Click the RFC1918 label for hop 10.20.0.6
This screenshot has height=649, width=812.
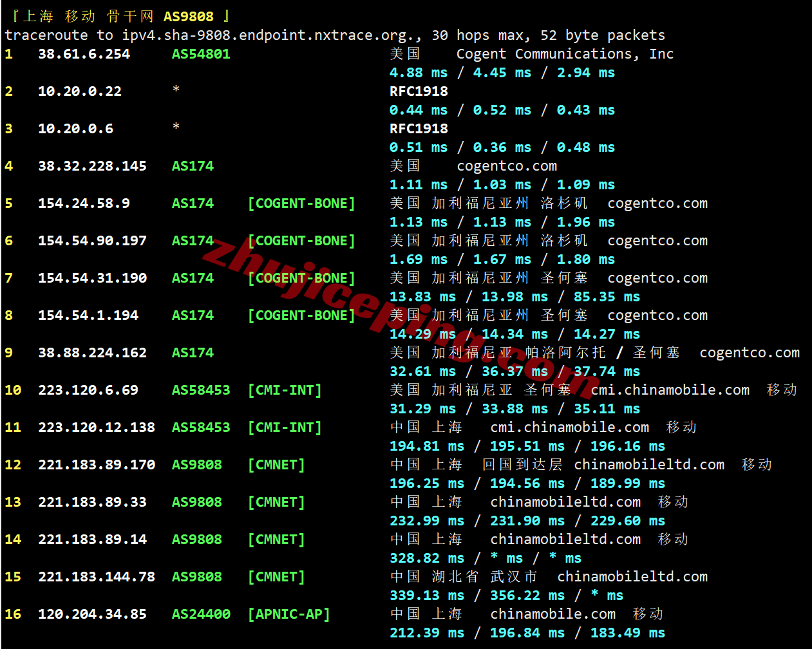[x=419, y=129]
